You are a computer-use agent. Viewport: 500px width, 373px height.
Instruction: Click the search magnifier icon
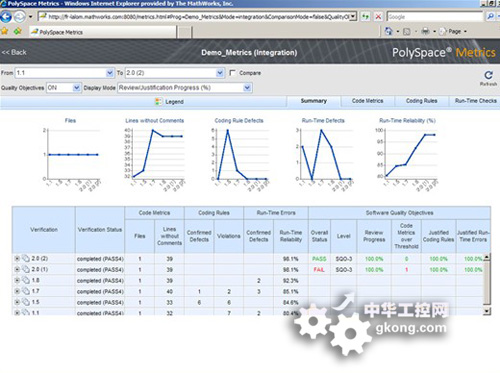click(490, 16)
